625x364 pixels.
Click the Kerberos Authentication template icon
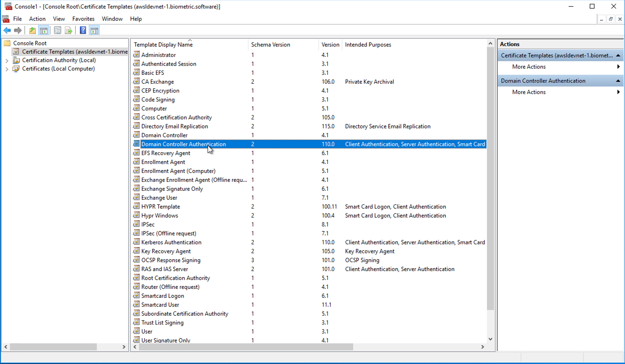136,242
